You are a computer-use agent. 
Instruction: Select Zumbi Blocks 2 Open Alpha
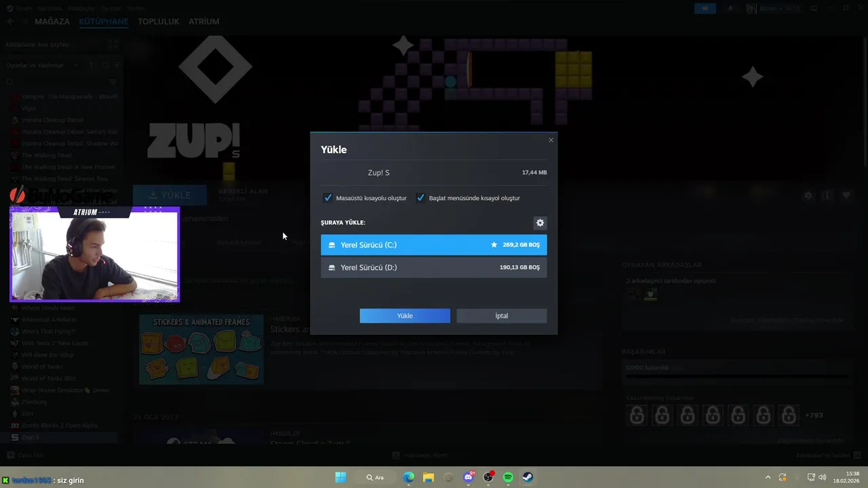pyautogui.click(x=64, y=426)
